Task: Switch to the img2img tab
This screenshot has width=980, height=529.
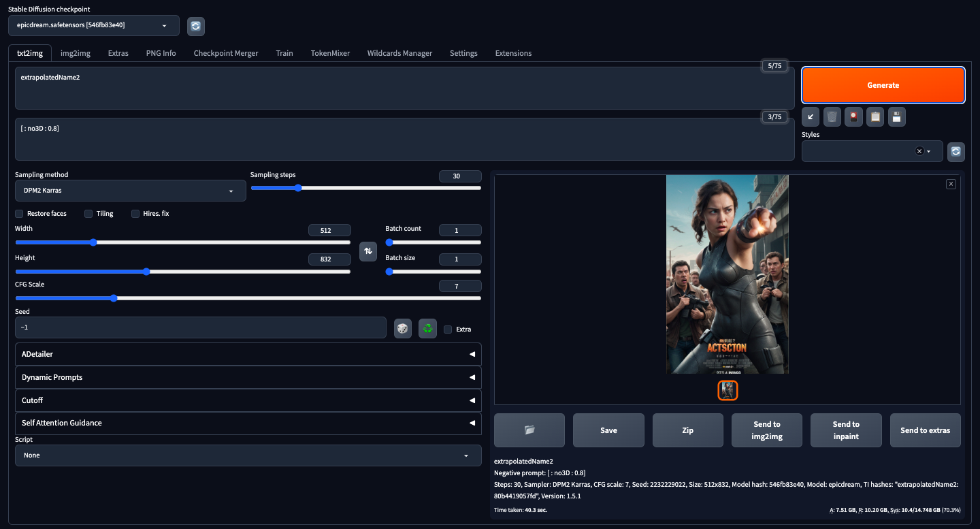Action: (x=76, y=53)
